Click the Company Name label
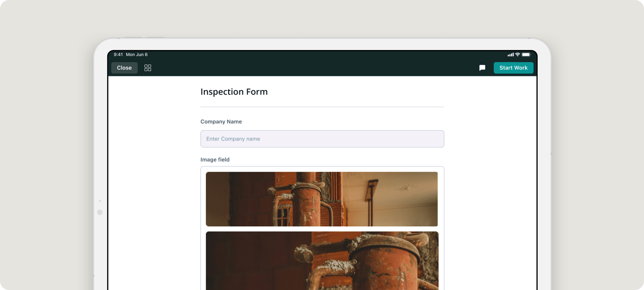644x290 pixels. (x=221, y=122)
